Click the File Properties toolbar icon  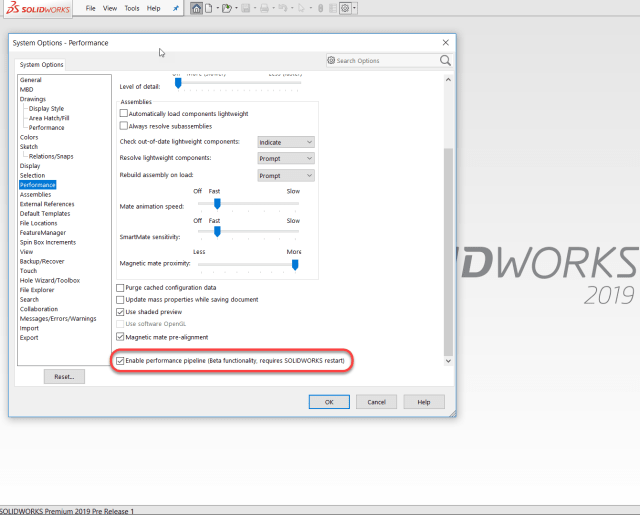[x=333, y=8]
